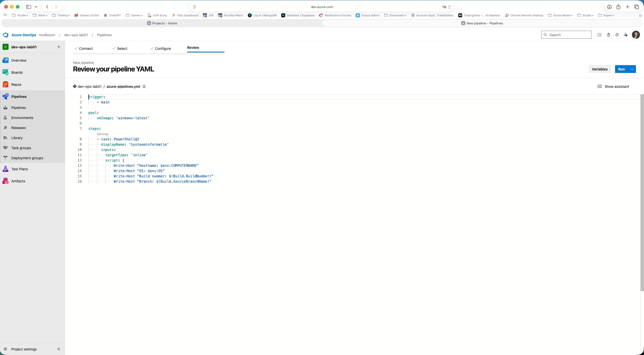Screen dimensions: 644x355
Task: Open the Run button dropdown arrow
Action: 632,69
